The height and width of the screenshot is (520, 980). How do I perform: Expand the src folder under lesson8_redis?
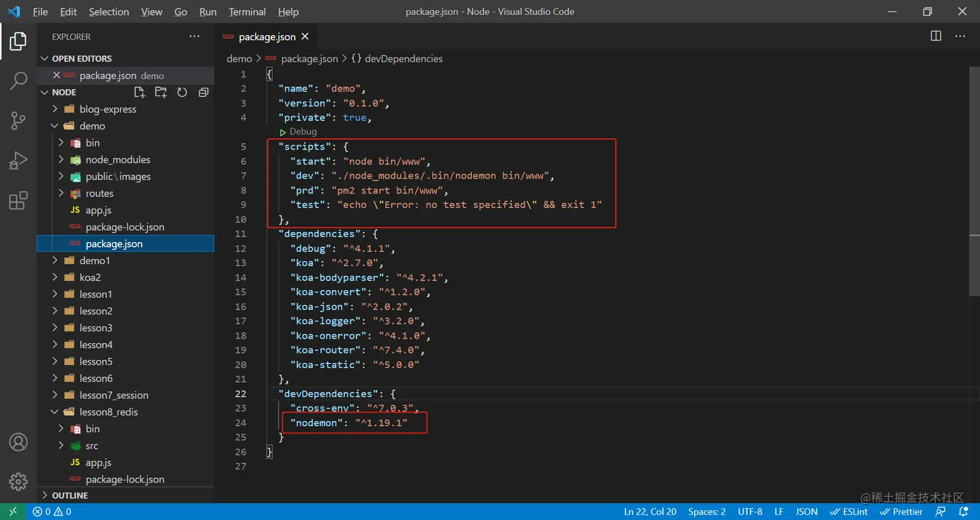pos(126,446)
